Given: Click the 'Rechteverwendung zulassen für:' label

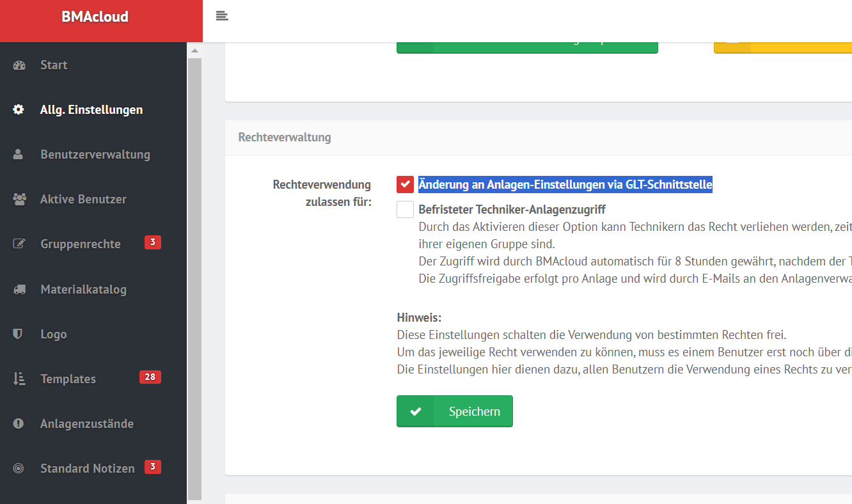Looking at the screenshot, I should click(322, 193).
